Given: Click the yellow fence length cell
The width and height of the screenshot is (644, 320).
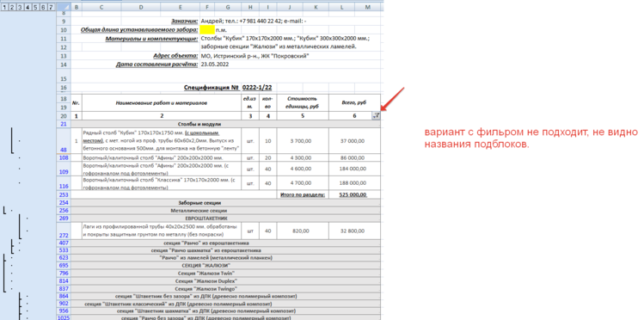Looking at the screenshot, I should click(x=207, y=30).
